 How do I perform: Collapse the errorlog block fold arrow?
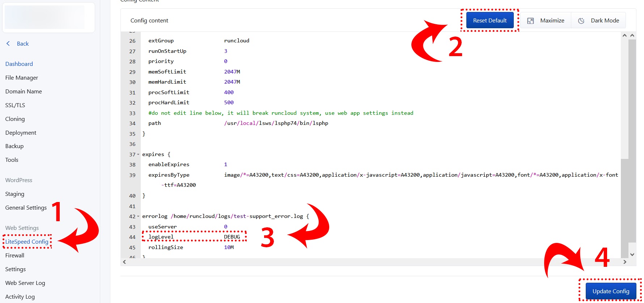click(138, 216)
